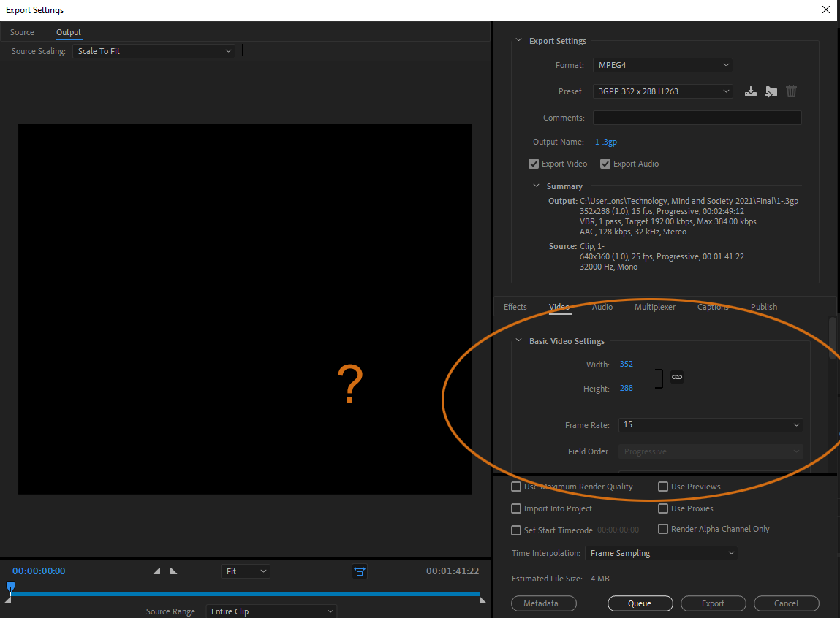Screen dimensions: 840x618
Task: Open the Source tab
Action: [22, 32]
